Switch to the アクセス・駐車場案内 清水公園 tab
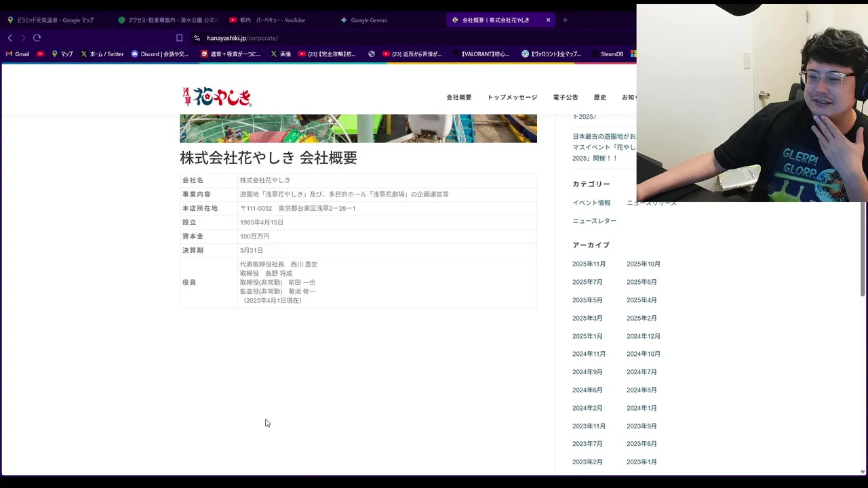 coord(167,20)
